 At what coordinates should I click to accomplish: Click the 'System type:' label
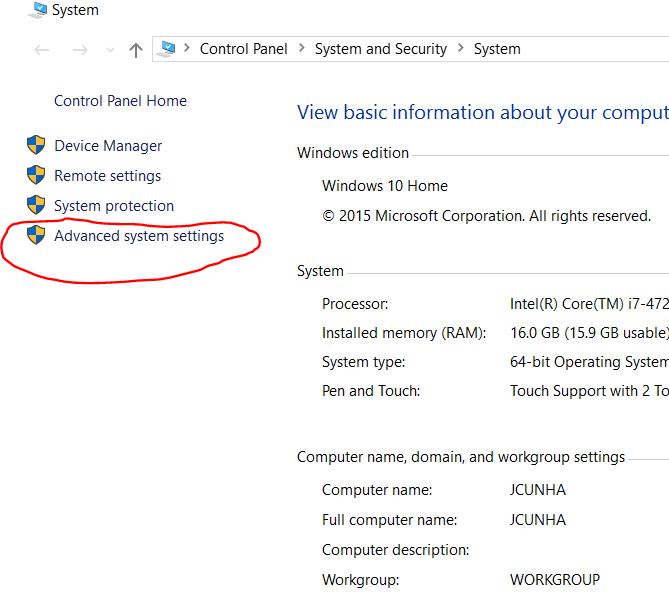click(x=364, y=362)
